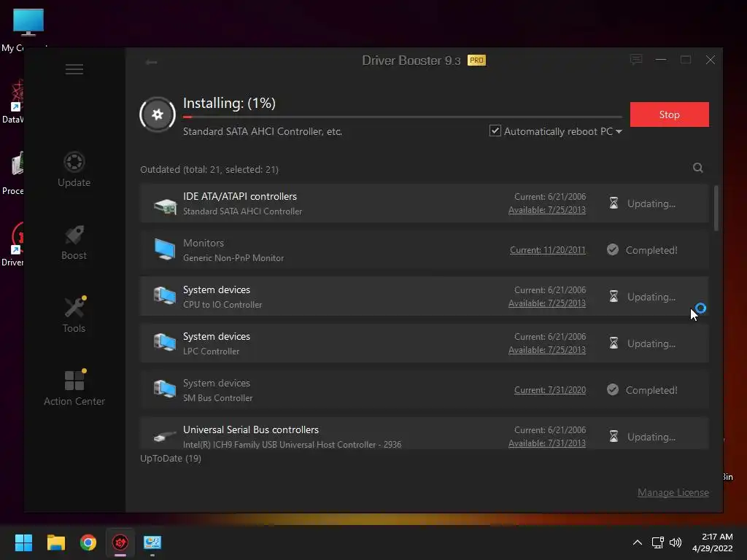This screenshot has width=747, height=560.
Task: Open Available: 7/25/2013 link for CPU to IO Controller
Action: point(547,303)
